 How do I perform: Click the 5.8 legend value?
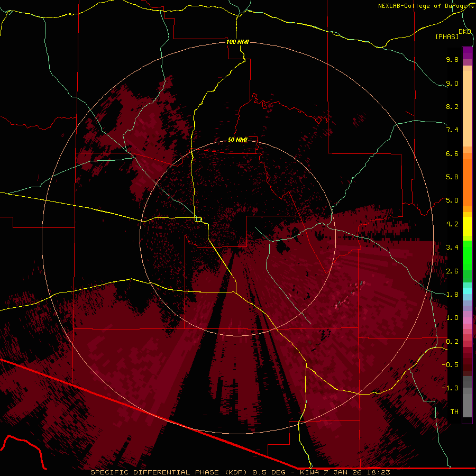452,177
